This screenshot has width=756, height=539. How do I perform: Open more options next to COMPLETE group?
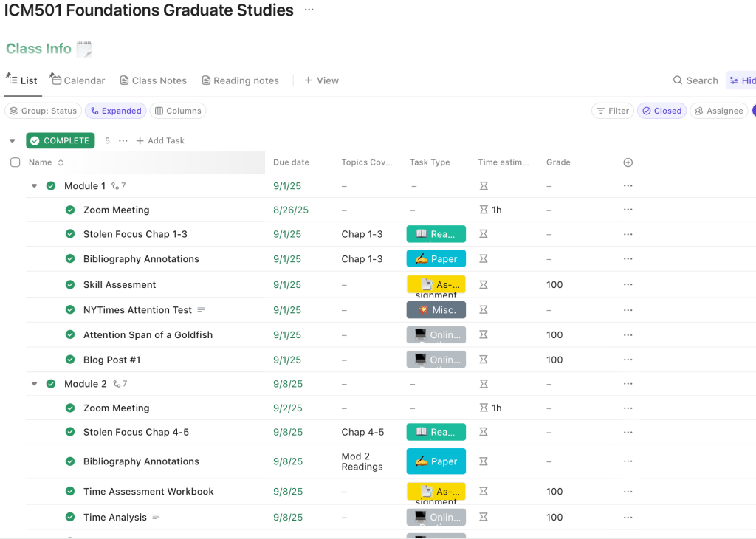coord(123,140)
